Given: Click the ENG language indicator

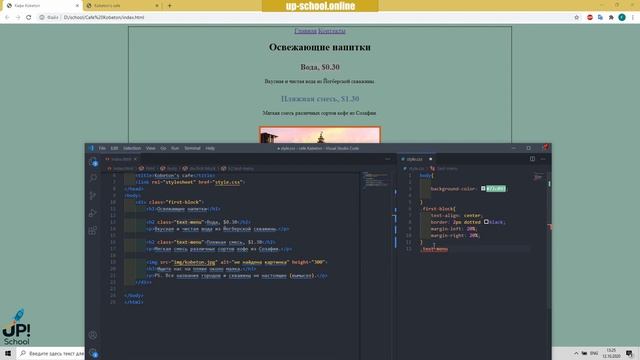Looking at the screenshot, I should [x=594, y=353].
